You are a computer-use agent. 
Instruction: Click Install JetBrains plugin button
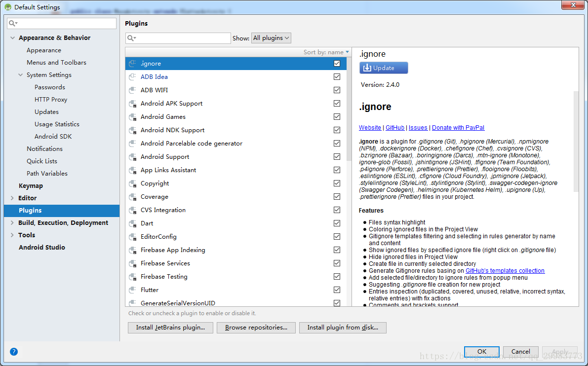pyautogui.click(x=171, y=328)
